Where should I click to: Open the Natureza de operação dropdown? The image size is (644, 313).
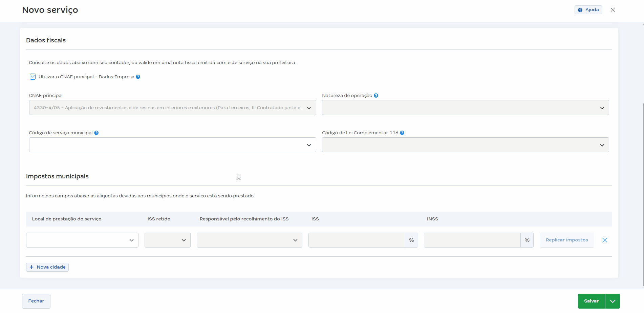click(x=465, y=107)
